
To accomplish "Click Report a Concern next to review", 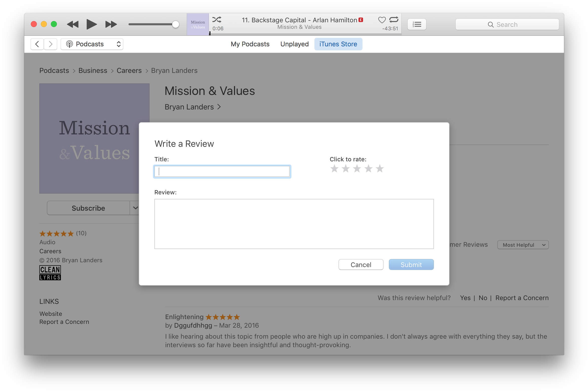I will point(522,298).
